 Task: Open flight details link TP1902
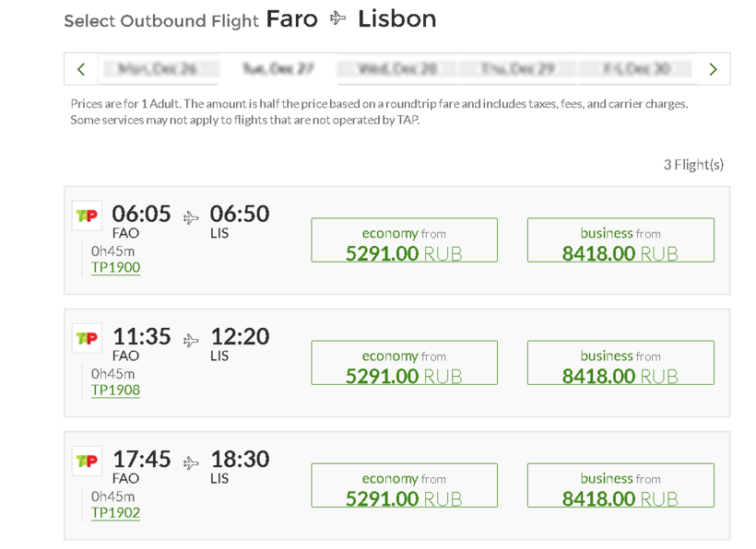point(115,513)
